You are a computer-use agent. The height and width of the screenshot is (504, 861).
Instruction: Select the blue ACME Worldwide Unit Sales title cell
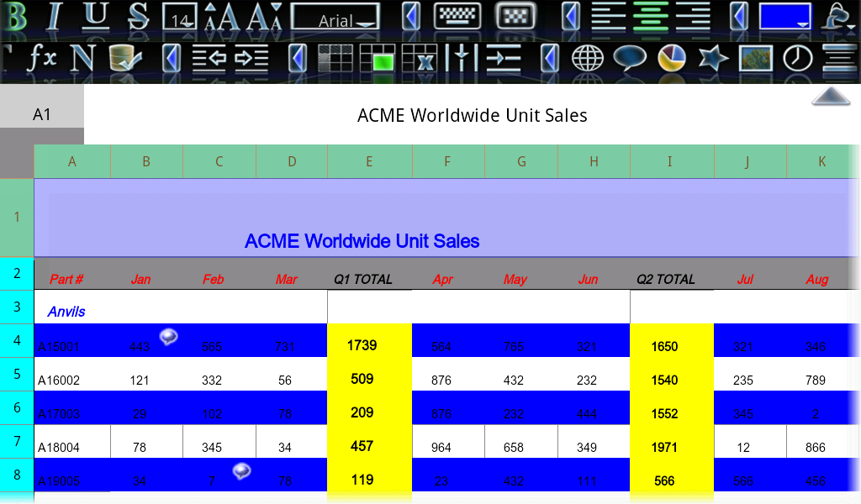click(447, 218)
